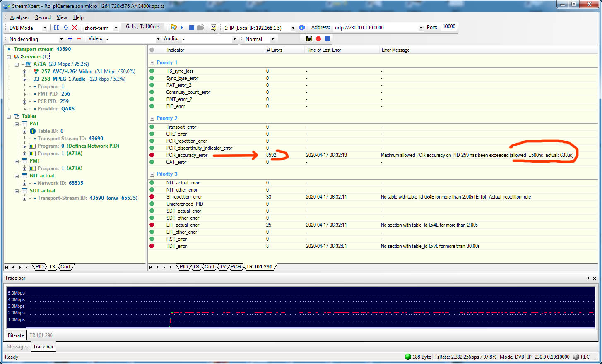Switch to TV tab in right panel
Screen dimensions: 602x364
tap(223, 267)
